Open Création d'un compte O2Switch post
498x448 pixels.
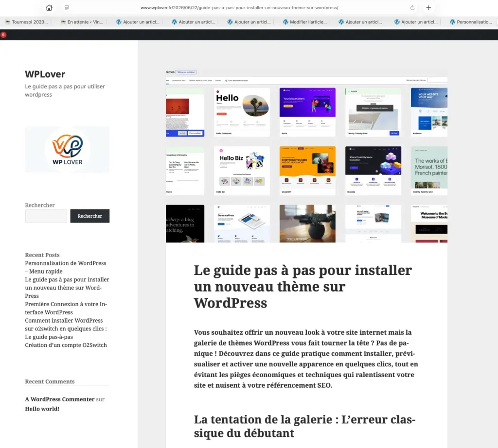66,345
